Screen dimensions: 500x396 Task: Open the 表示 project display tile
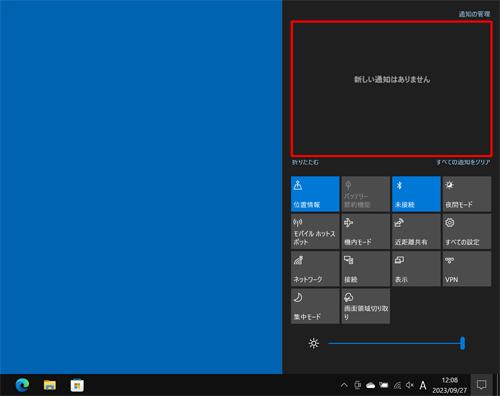tap(416, 269)
